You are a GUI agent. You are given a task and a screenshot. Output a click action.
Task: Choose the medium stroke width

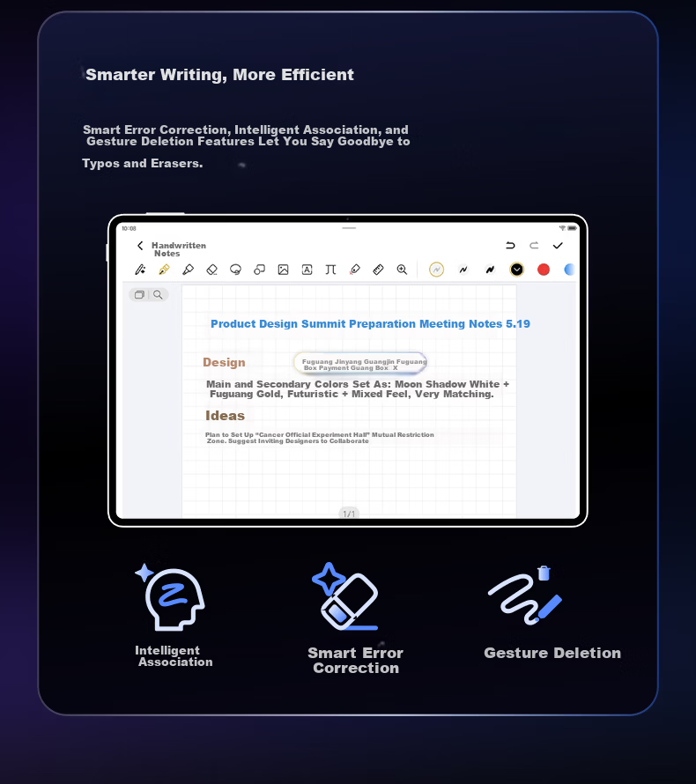pos(463,270)
